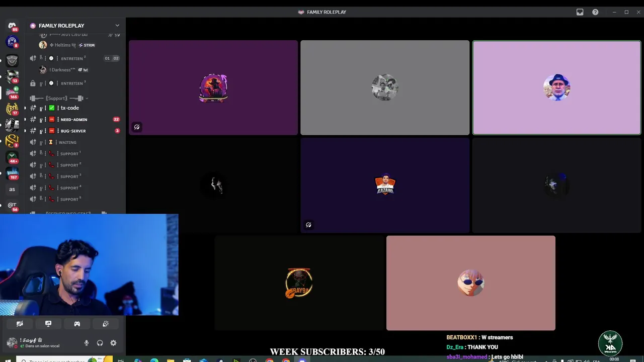Select orange skull avatar video tile
The height and width of the screenshot is (362, 644).
click(299, 283)
